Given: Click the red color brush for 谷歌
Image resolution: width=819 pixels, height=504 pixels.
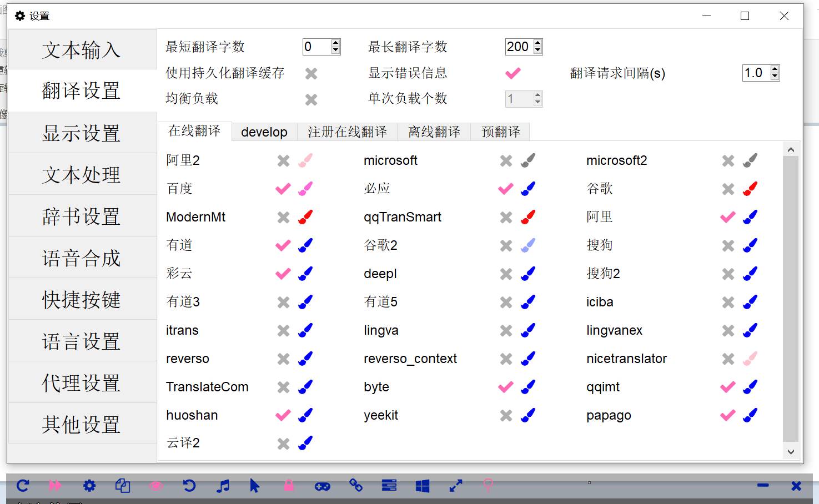Looking at the screenshot, I should coord(750,189).
